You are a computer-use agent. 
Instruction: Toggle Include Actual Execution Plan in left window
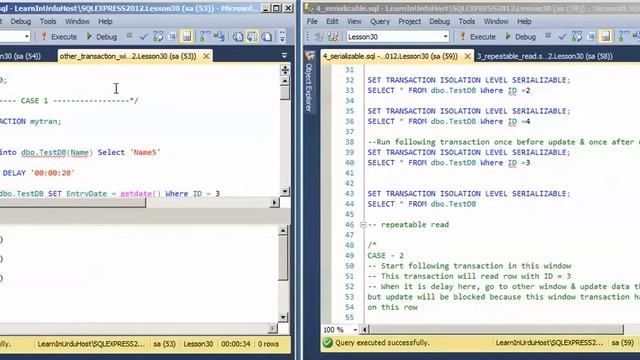click(x=204, y=37)
